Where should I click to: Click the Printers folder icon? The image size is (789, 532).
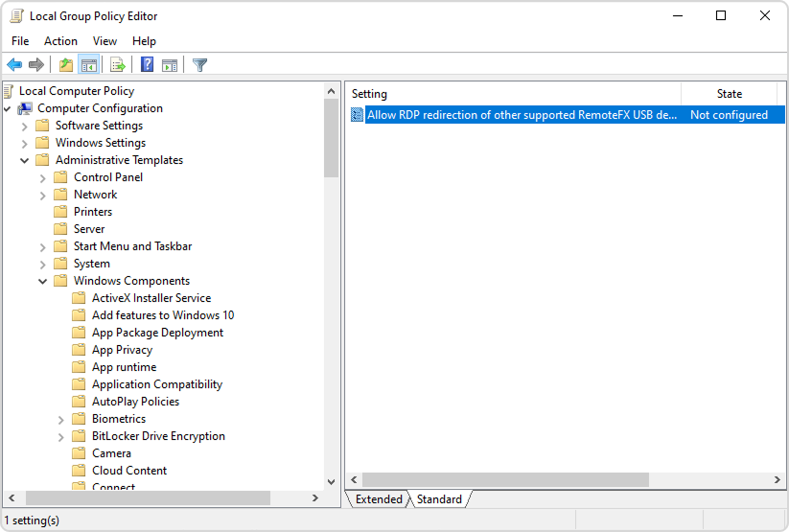click(60, 212)
